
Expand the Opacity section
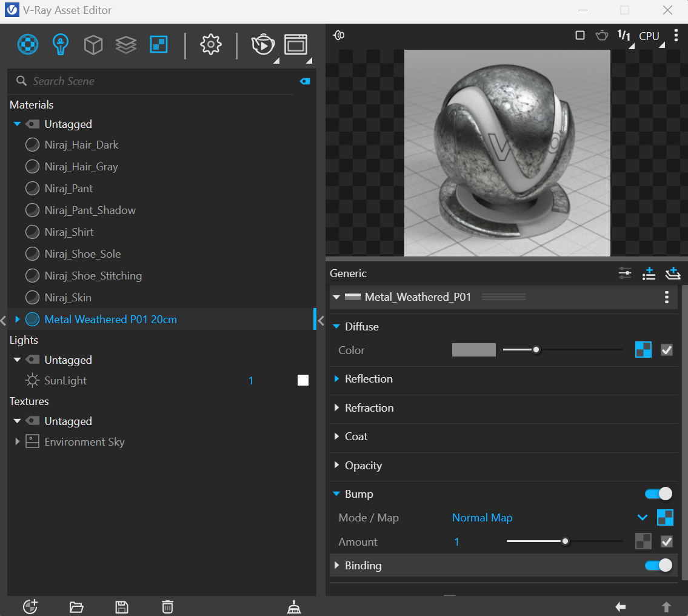pos(336,465)
